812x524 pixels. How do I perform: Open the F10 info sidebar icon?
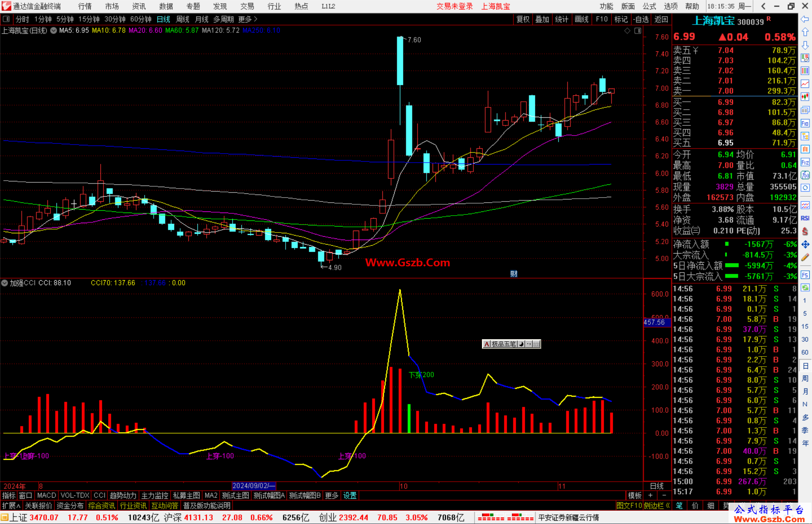pos(805,123)
